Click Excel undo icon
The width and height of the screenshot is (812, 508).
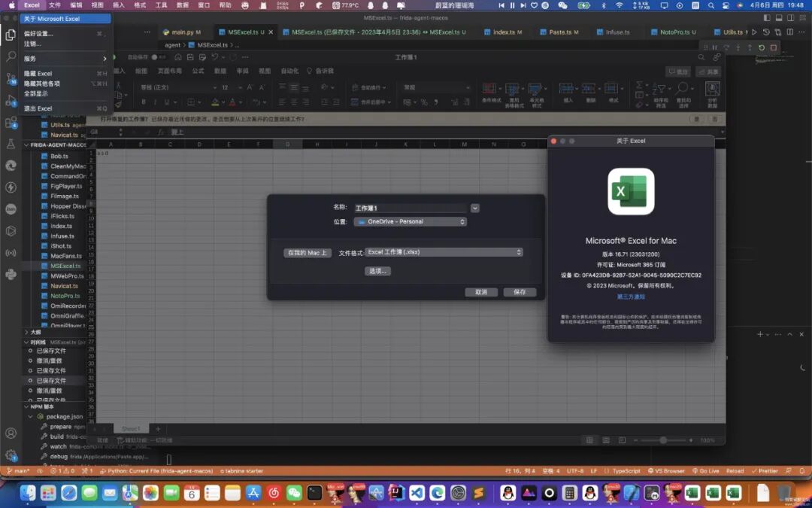215,57
